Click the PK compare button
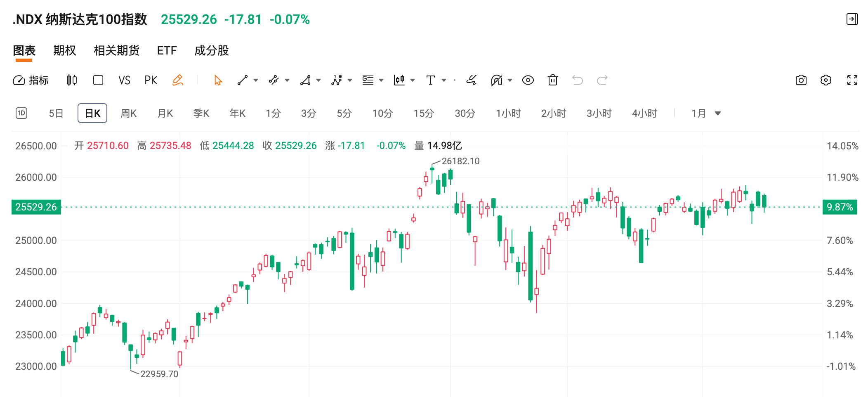This screenshot has width=868, height=397. point(151,80)
